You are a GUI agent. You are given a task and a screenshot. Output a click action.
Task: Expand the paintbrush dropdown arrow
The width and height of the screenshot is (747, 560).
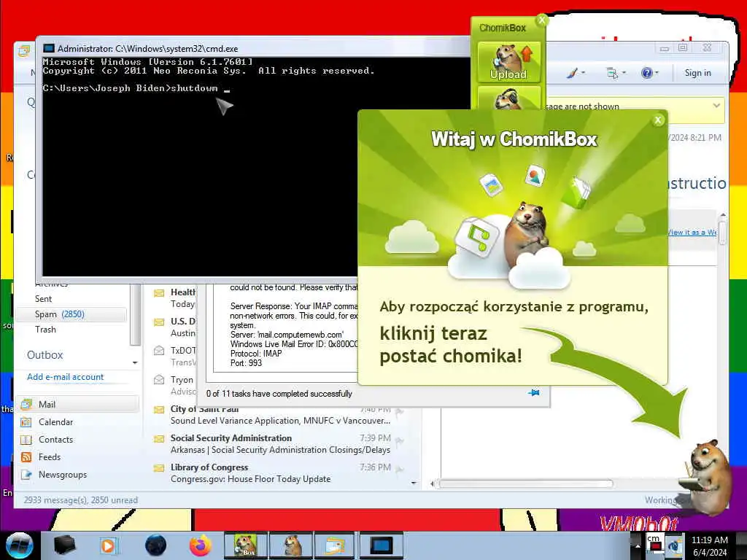(x=583, y=73)
